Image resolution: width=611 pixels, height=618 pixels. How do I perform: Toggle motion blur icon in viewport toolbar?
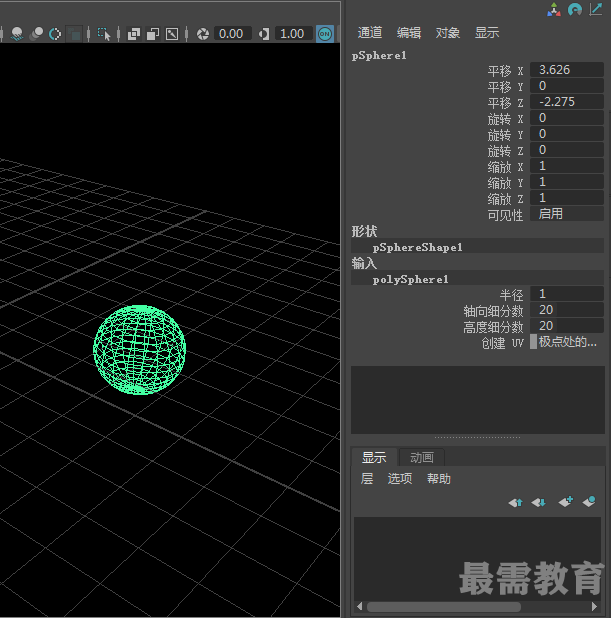[x=55, y=34]
